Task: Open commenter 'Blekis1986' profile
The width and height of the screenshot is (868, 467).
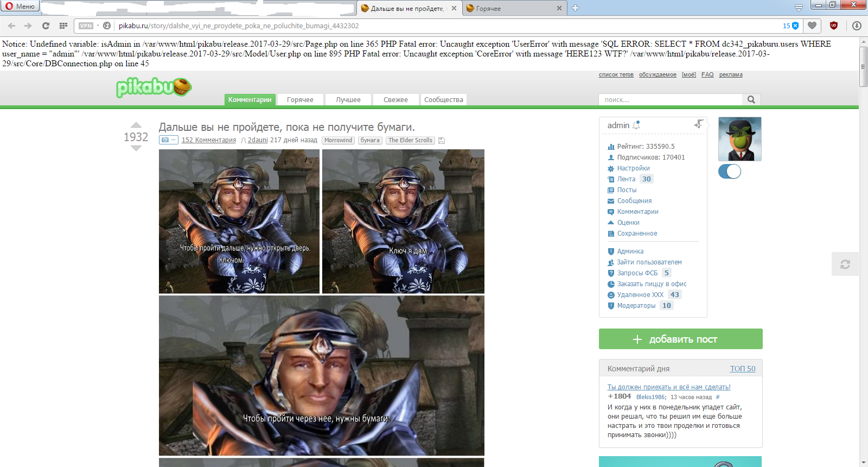Action: click(650, 397)
